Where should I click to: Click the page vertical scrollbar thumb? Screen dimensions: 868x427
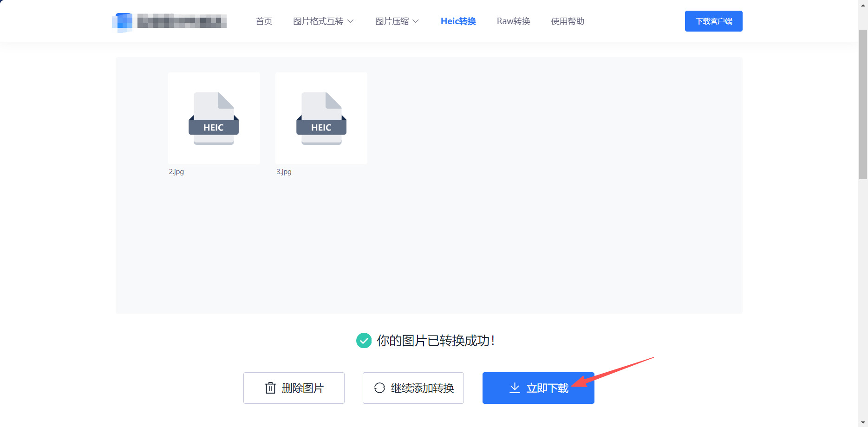tap(863, 104)
